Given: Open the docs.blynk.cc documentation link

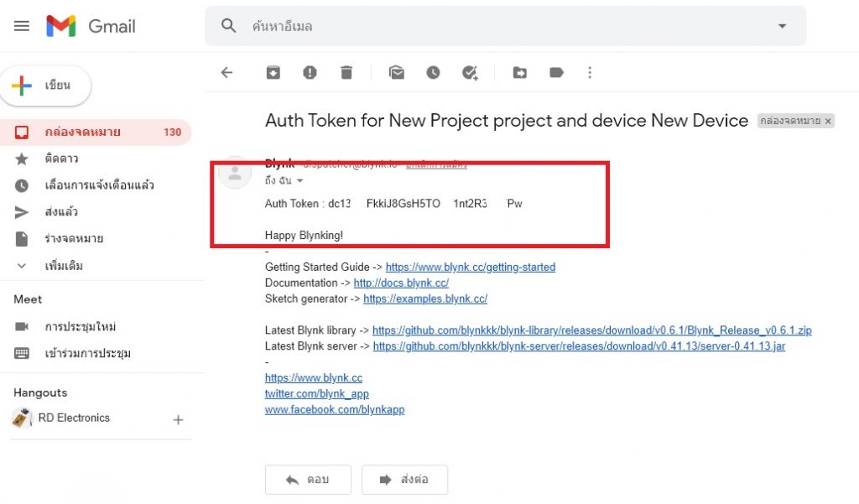Looking at the screenshot, I should tap(401, 283).
